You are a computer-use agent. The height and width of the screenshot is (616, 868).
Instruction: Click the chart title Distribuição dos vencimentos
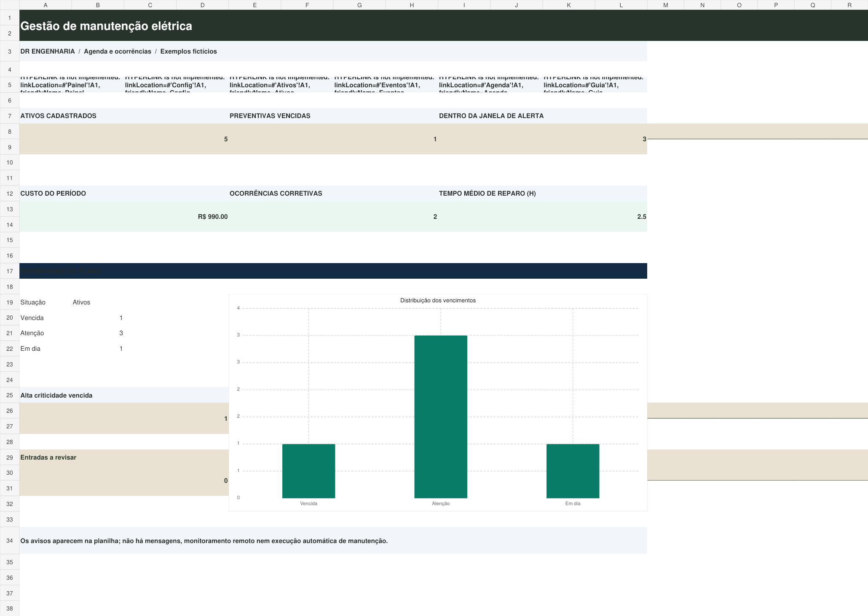pyautogui.click(x=438, y=301)
